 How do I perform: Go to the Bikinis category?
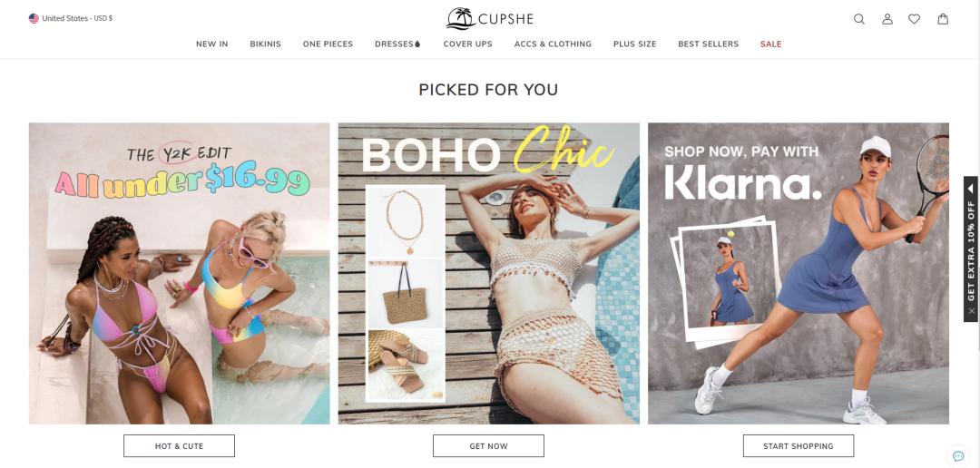pyautogui.click(x=266, y=44)
